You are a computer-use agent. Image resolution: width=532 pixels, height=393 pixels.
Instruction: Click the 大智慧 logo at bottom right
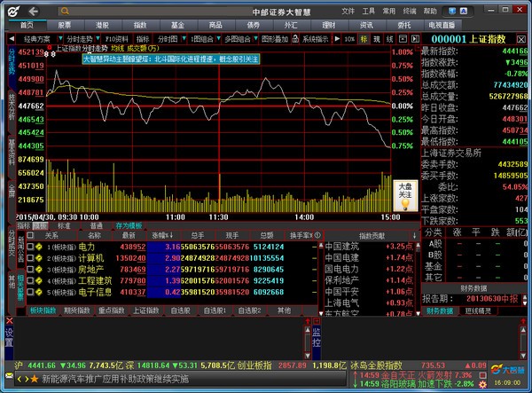pyautogui.click(x=507, y=369)
